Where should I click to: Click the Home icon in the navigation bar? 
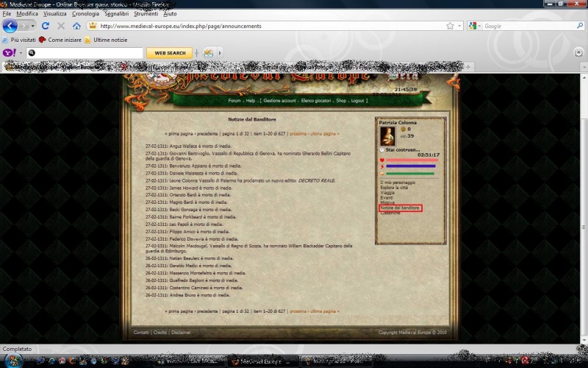76,26
